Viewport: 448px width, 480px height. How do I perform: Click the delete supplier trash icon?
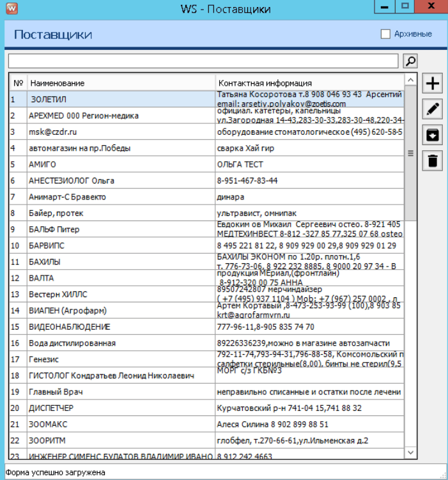point(433,160)
